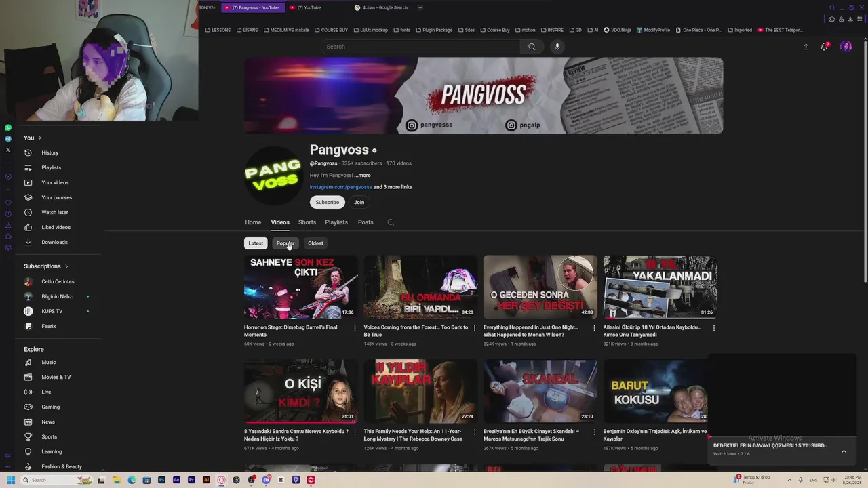Screen dimensions: 868x488
Task: Click the Join membership button
Action: tap(359, 202)
